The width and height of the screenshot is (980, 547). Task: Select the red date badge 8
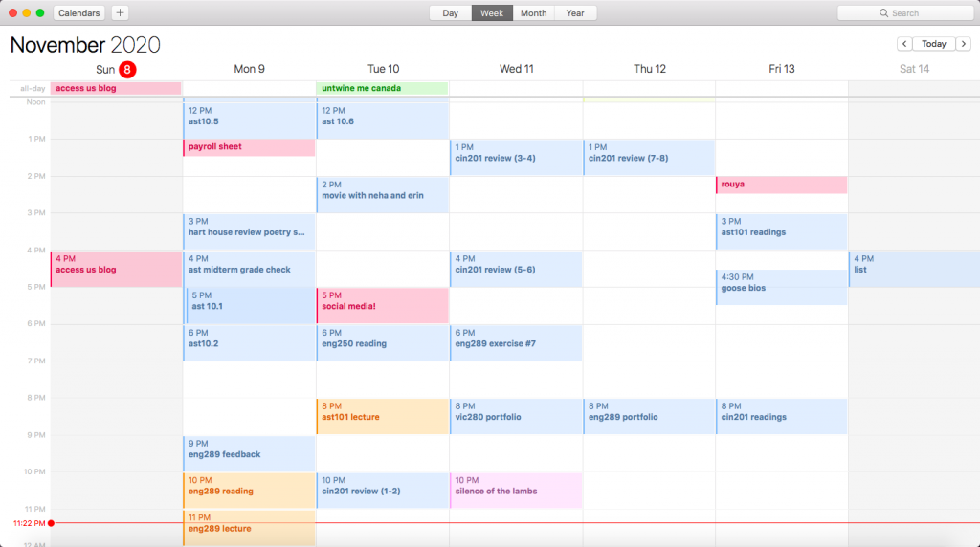coord(128,69)
